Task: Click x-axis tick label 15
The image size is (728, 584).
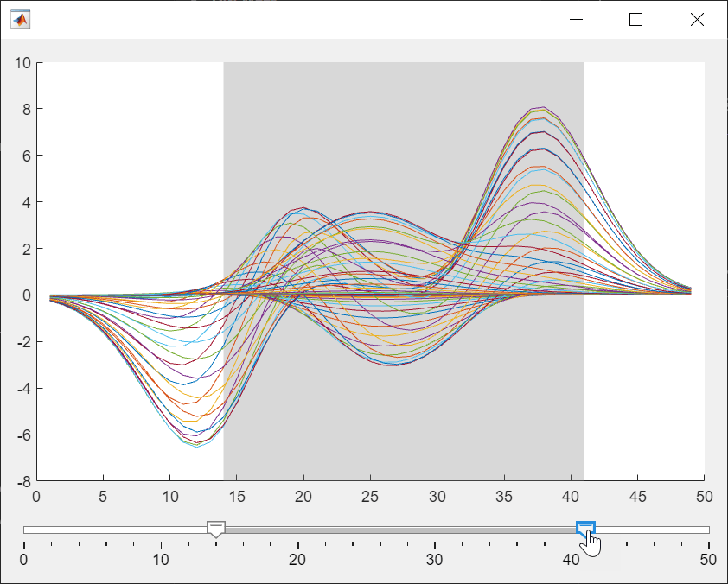Action: click(x=237, y=497)
